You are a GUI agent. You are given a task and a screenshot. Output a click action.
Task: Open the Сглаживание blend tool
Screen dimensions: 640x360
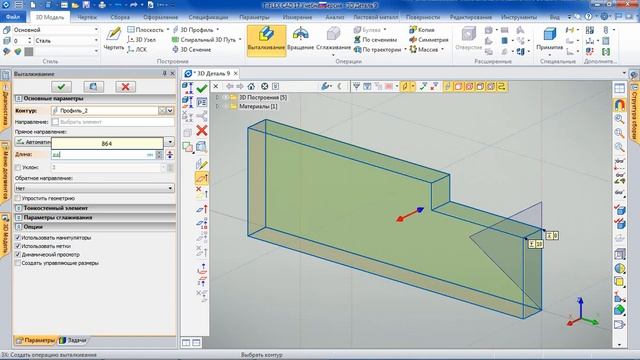tap(333, 40)
